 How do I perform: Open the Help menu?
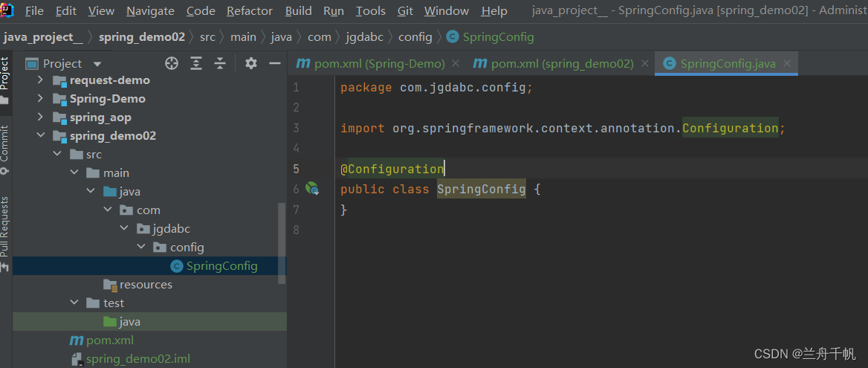(493, 11)
